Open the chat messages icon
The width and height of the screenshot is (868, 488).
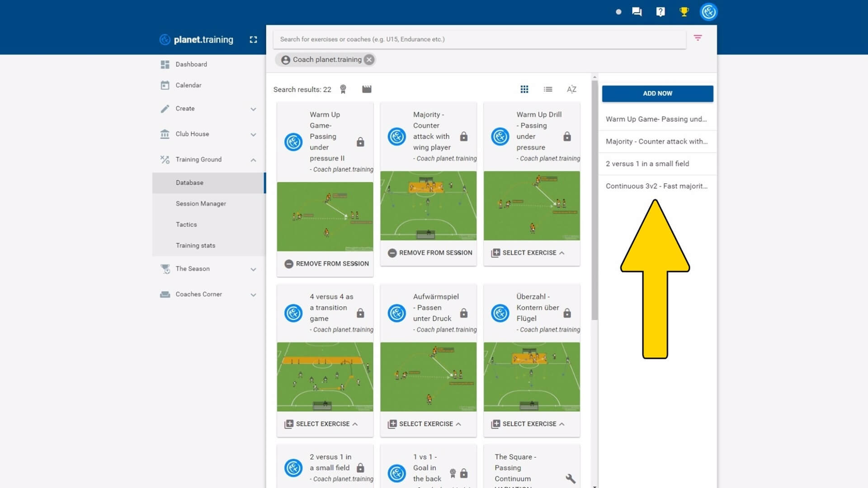pos(637,12)
